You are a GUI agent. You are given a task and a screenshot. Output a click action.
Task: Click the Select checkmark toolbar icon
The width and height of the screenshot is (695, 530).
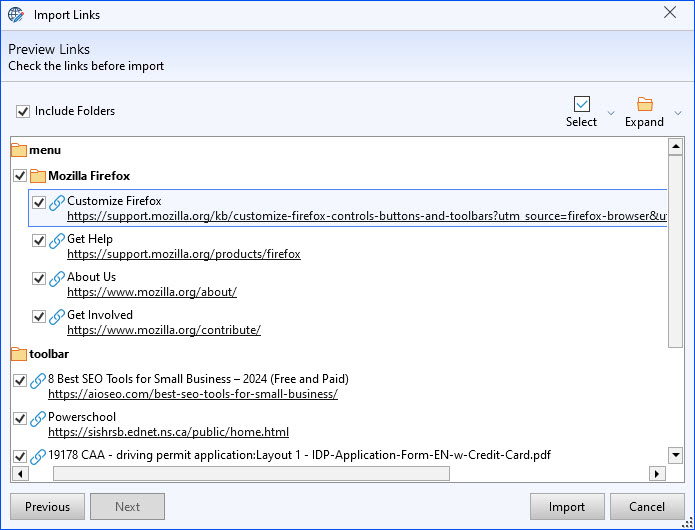[581, 104]
